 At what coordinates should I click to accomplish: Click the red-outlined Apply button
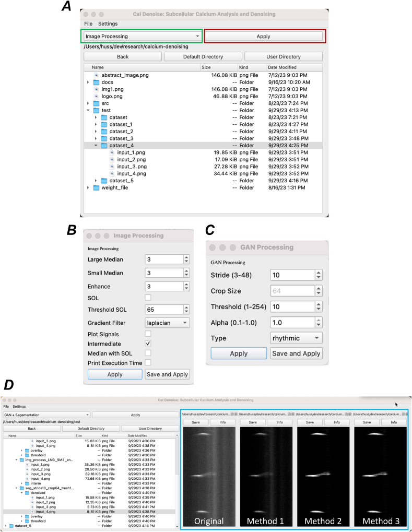click(263, 37)
